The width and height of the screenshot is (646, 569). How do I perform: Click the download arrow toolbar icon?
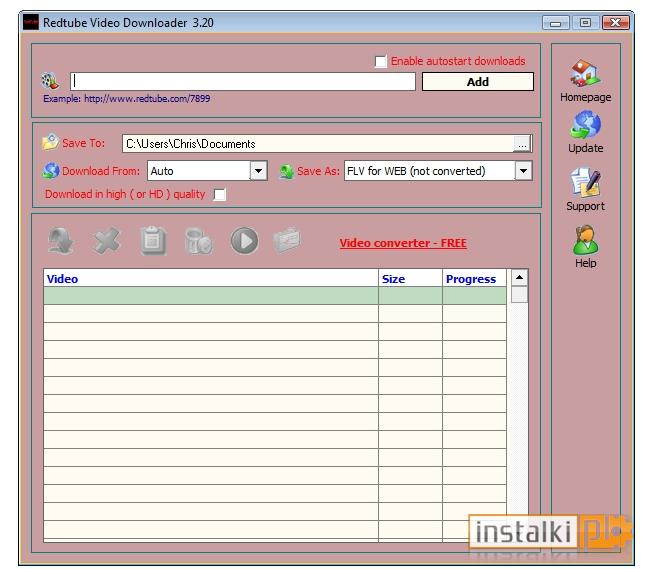point(61,241)
